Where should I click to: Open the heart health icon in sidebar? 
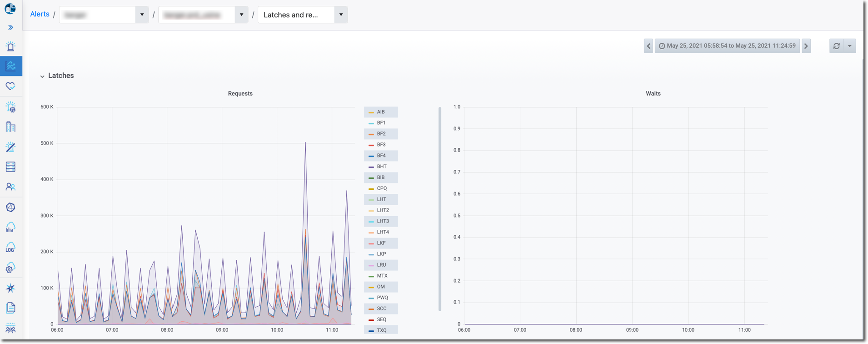pos(10,86)
